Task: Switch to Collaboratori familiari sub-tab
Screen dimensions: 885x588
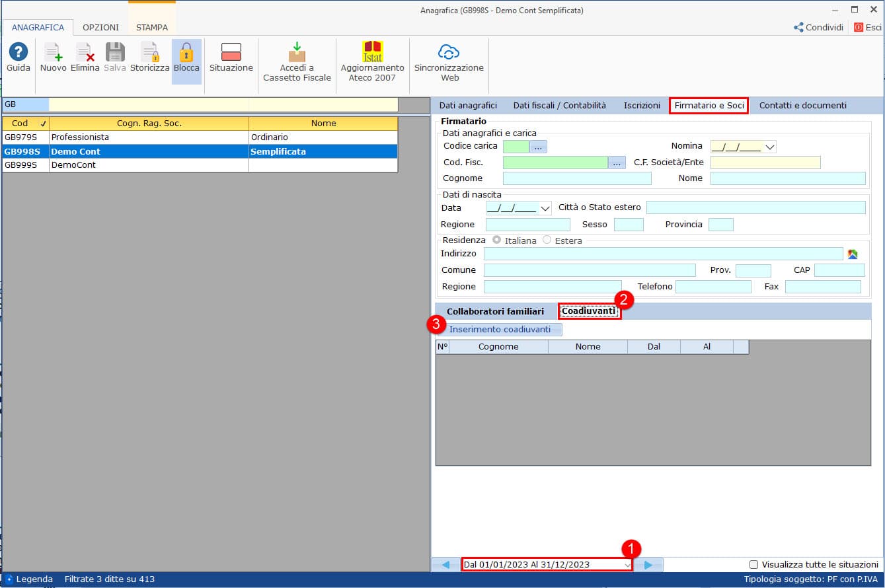Action: tap(495, 311)
